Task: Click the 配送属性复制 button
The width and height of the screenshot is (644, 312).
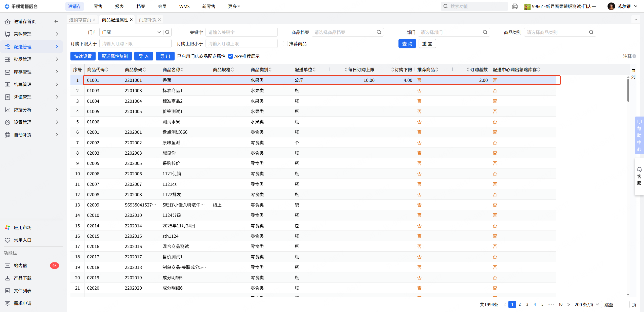Action: coord(115,56)
